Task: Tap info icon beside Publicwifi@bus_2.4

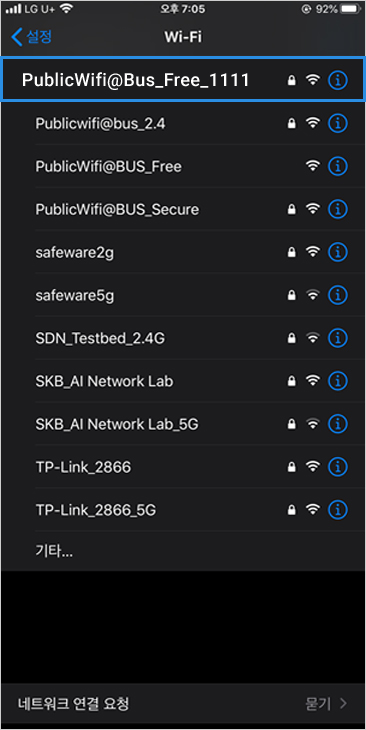Action: click(x=338, y=123)
